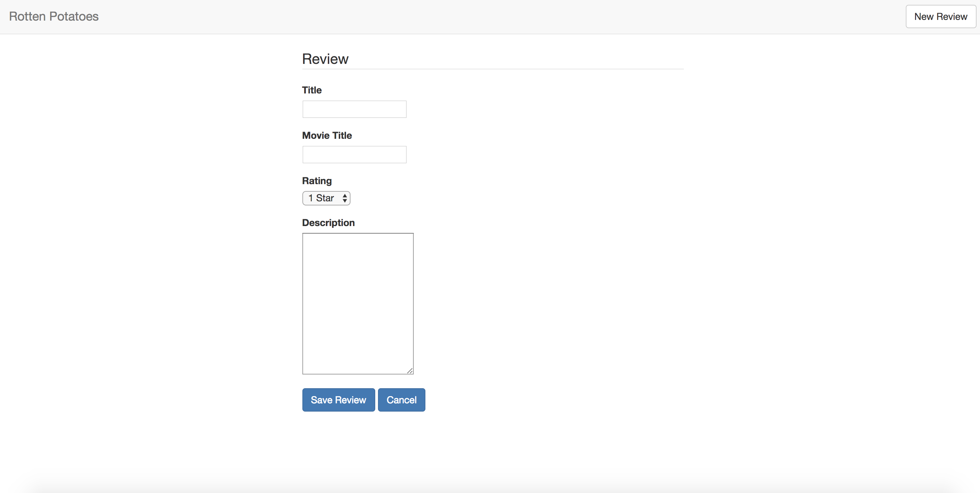Click inside the Movie Title input field
The height and width of the screenshot is (493, 980).
coord(354,155)
